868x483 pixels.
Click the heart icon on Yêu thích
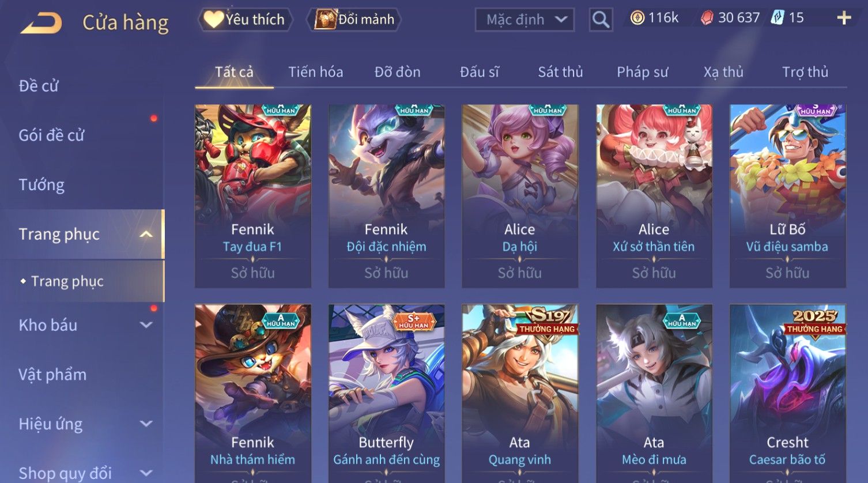[x=213, y=20]
